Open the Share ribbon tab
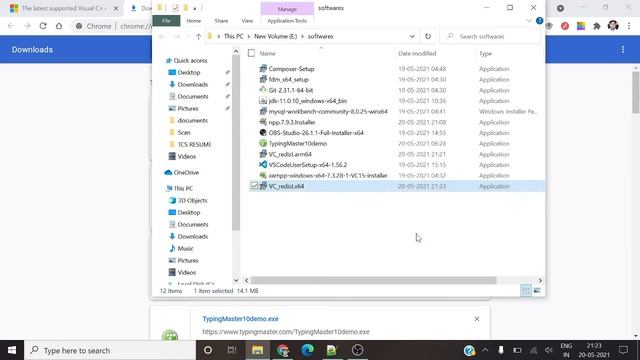This screenshot has width=640, height=360. pos(221,20)
